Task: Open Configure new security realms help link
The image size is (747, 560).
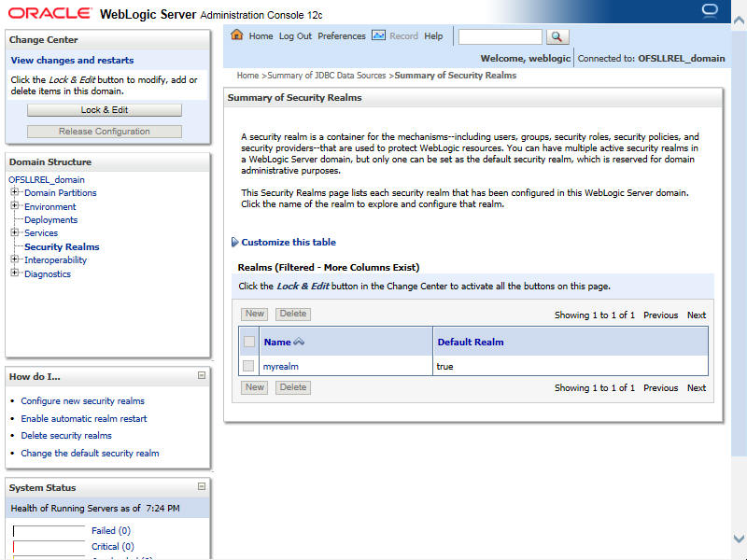Action: pyautogui.click(x=83, y=401)
